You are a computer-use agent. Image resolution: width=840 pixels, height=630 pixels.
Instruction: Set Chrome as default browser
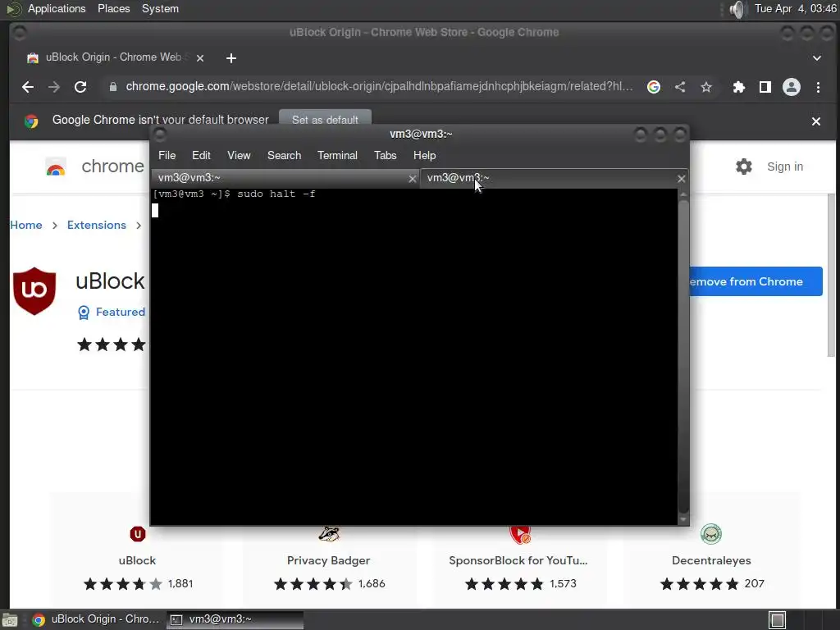pyautogui.click(x=325, y=119)
